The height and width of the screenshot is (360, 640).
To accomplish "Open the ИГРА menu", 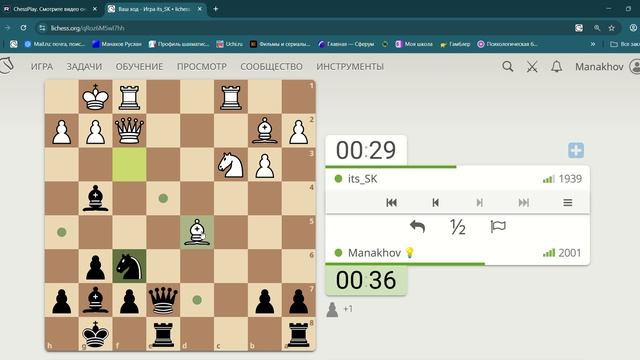I will pyautogui.click(x=42, y=67).
